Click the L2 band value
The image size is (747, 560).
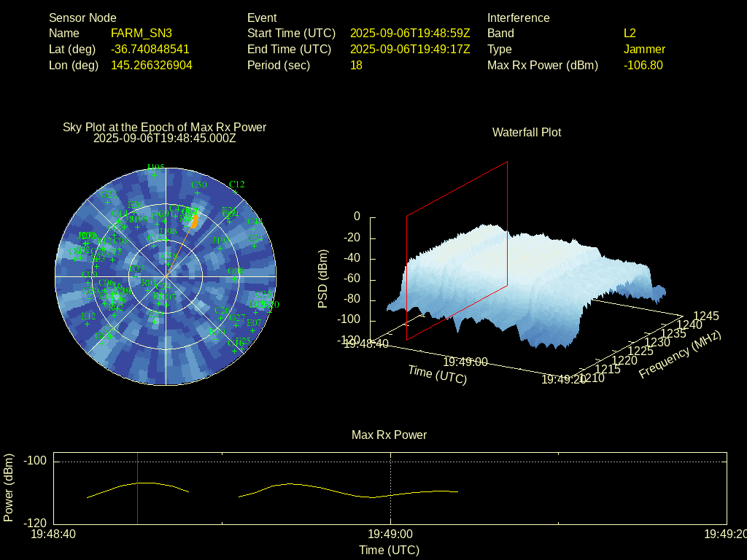click(x=630, y=33)
